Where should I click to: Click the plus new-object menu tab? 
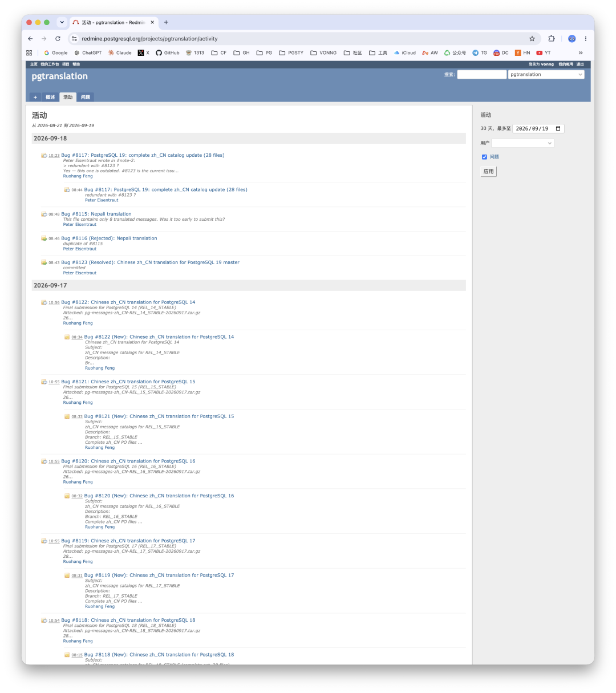(35, 97)
